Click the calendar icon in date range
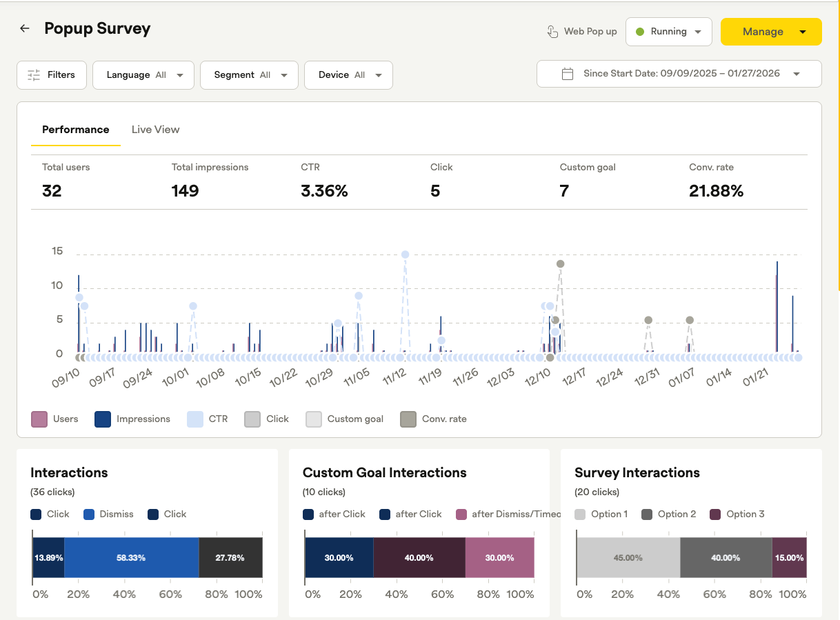Image resolution: width=840 pixels, height=620 pixels. (x=568, y=74)
